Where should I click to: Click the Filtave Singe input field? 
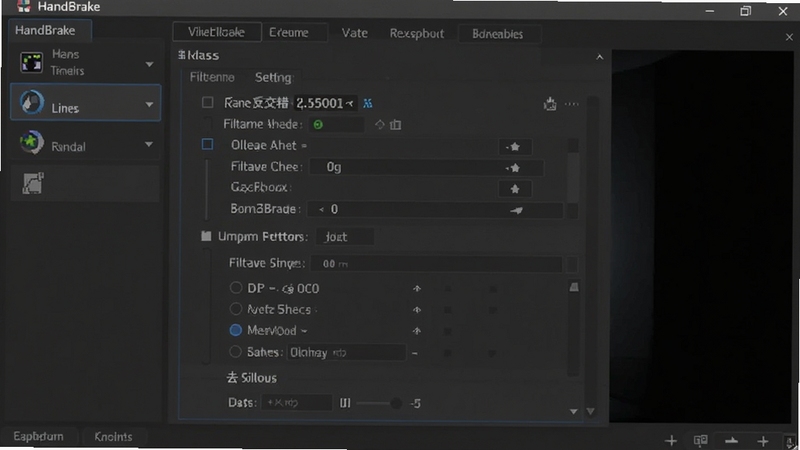[x=436, y=264]
